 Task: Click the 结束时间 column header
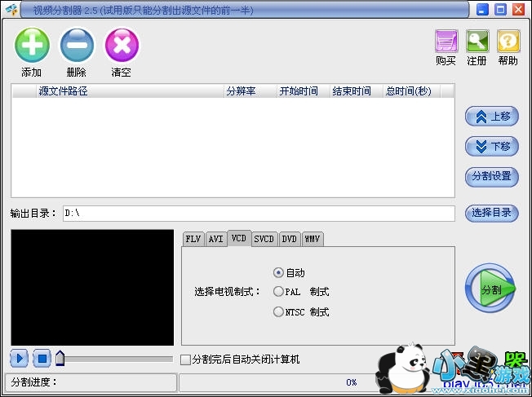[357, 91]
